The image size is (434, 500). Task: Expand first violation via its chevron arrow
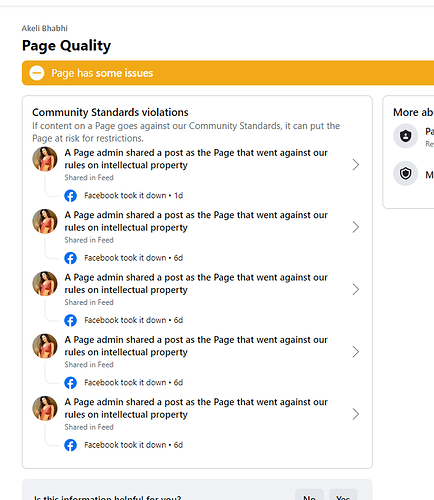356,165
